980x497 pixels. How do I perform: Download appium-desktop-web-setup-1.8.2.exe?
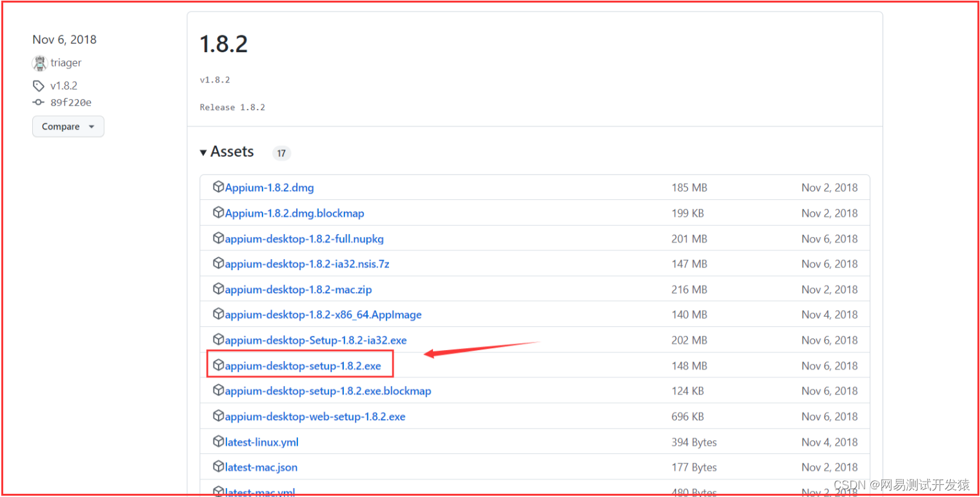coord(315,416)
